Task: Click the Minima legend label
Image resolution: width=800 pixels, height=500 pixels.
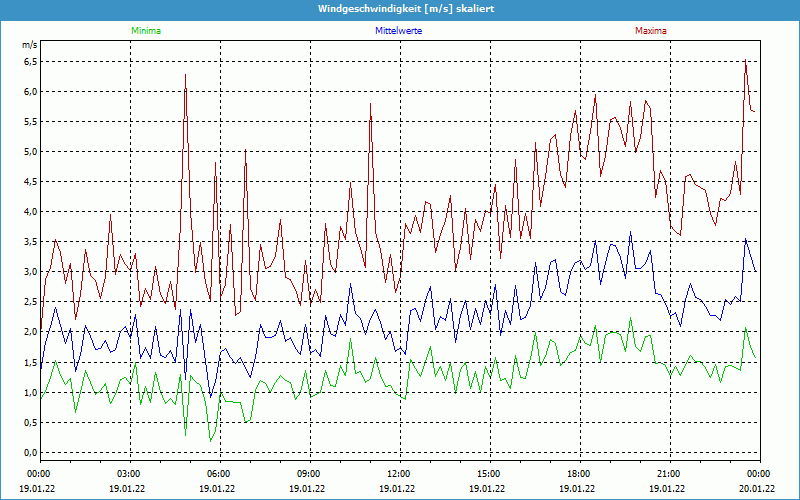Action: coord(146,31)
